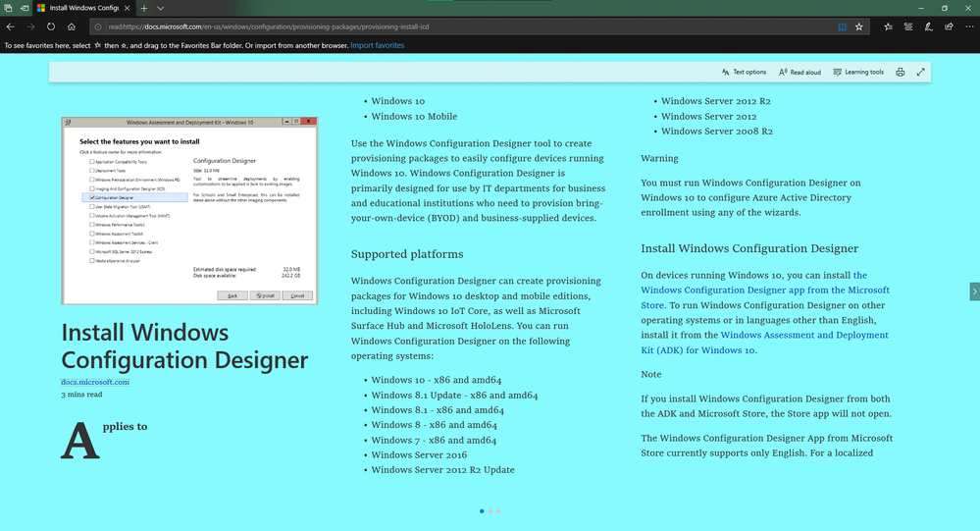Click the 'Warning' label
980x531 pixels.
click(x=659, y=158)
